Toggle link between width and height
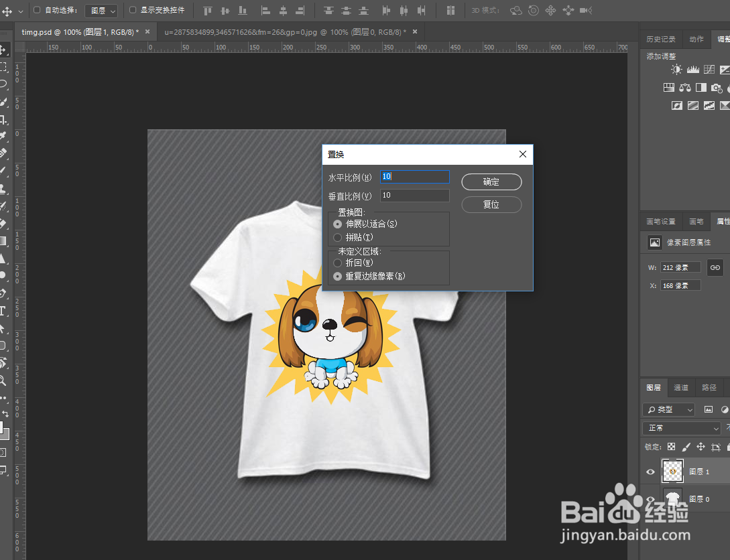The width and height of the screenshot is (730, 560). [715, 267]
